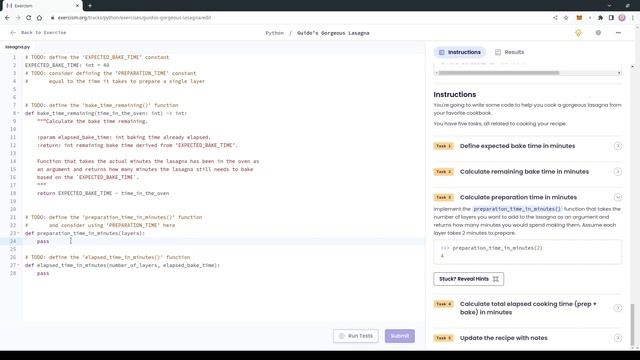Viewport: 640px width, 360px height.
Task: Click Stuck? Reveal Hints button
Action: (x=469, y=279)
